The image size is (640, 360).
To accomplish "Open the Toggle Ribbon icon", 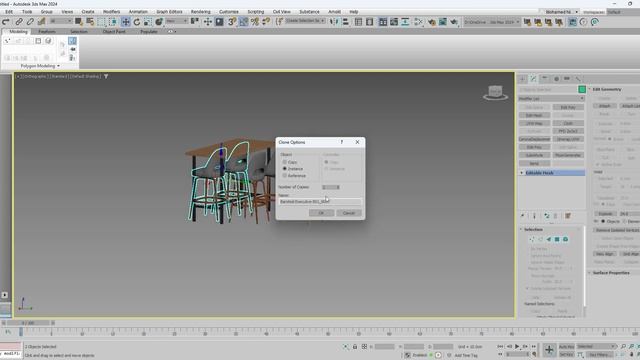I will [382, 22].
